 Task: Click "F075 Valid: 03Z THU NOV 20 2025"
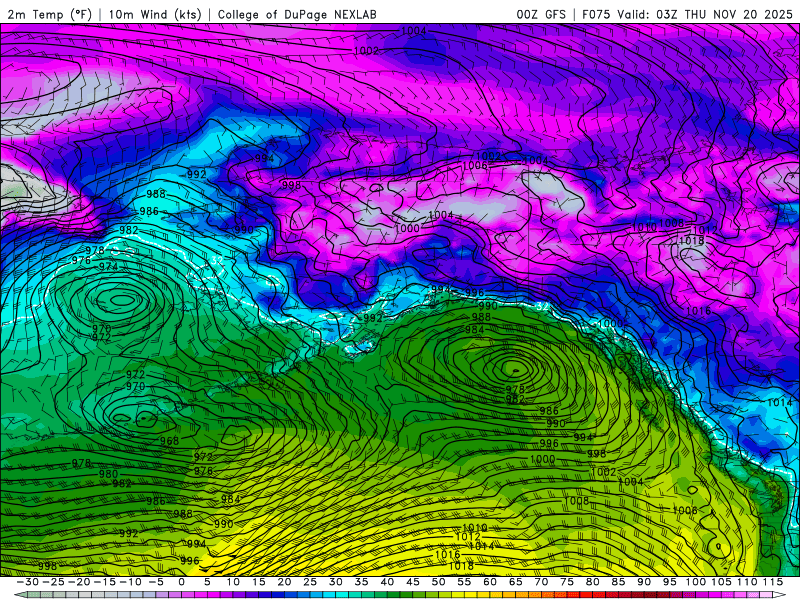(687, 14)
